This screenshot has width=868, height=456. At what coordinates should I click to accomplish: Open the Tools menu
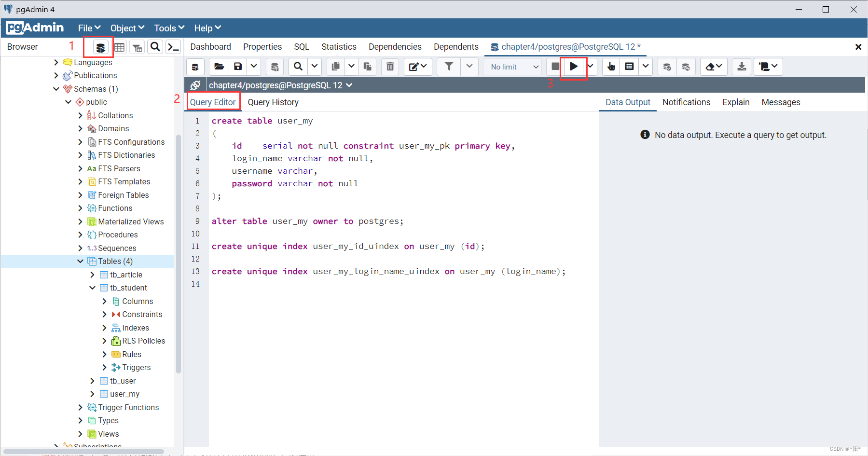pyautogui.click(x=169, y=28)
